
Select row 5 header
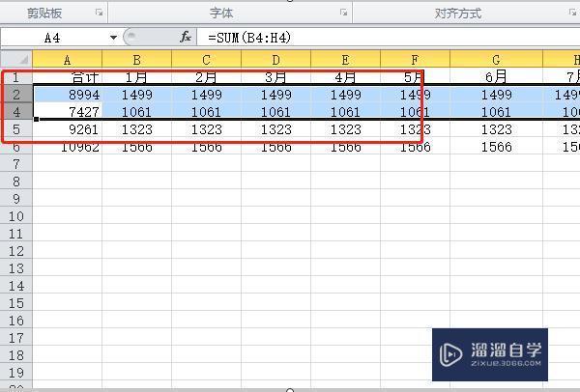16,129
